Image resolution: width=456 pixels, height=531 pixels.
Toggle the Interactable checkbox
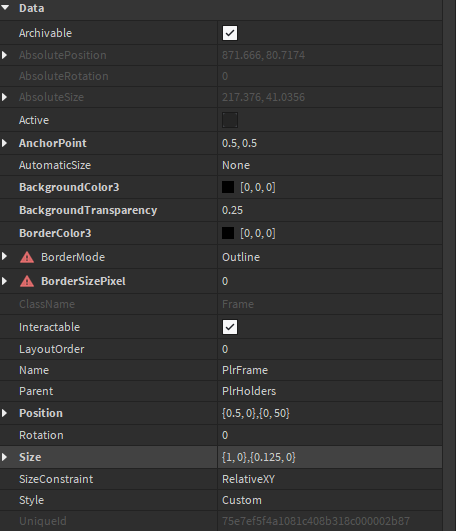click(230, 327)
